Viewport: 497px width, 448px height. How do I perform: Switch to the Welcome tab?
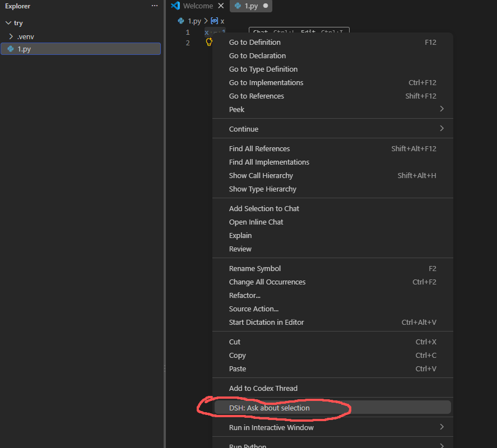coord(198,6)
